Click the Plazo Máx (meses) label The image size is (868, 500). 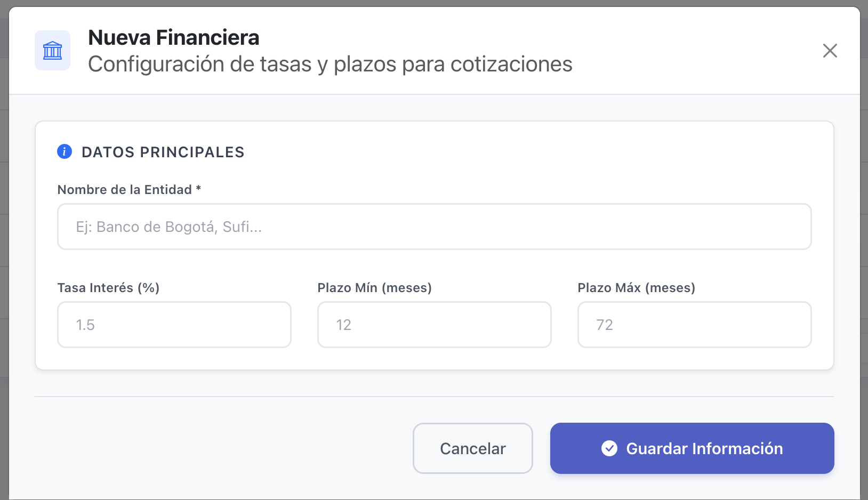point(636,288)
